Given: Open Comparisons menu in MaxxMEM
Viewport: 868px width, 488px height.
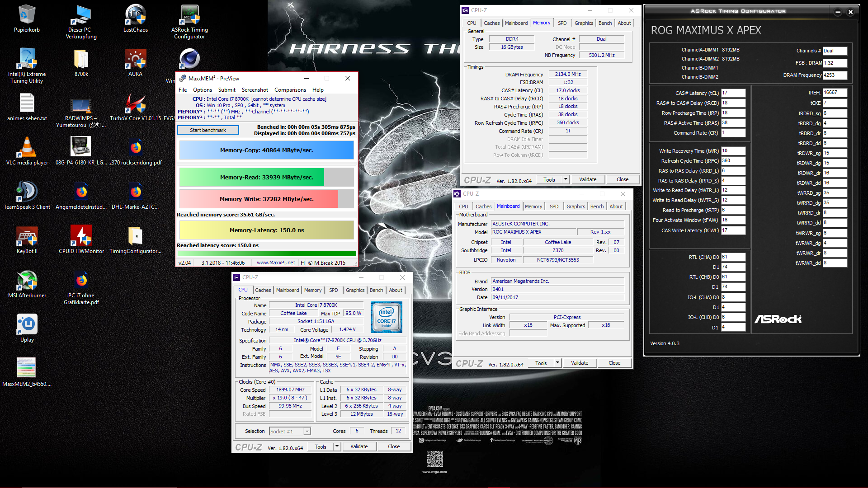Looking at the screenshot, I should point(290,90).
